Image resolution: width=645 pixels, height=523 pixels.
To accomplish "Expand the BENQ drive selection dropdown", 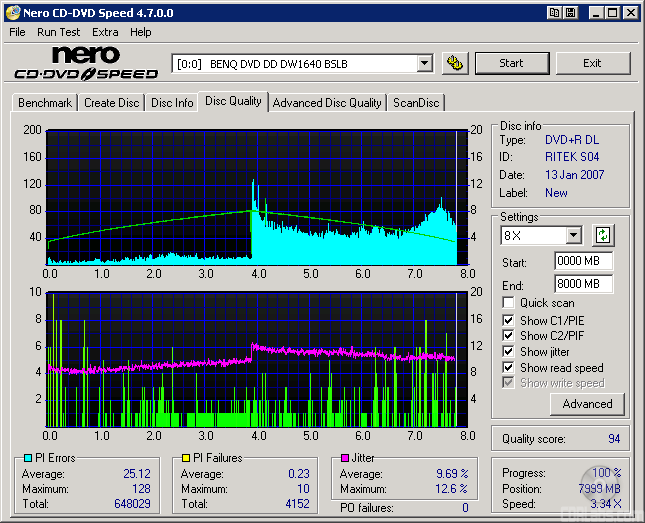I will tap(424, 64).
